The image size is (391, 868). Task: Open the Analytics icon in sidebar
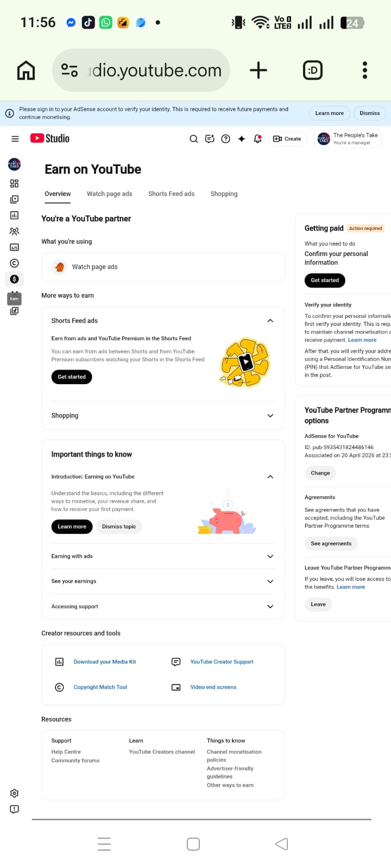coord(15,215)
